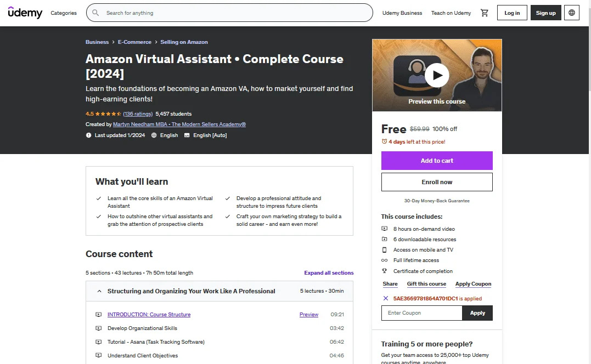
Task: Click the Sign up button
Action: pos(546,13)
